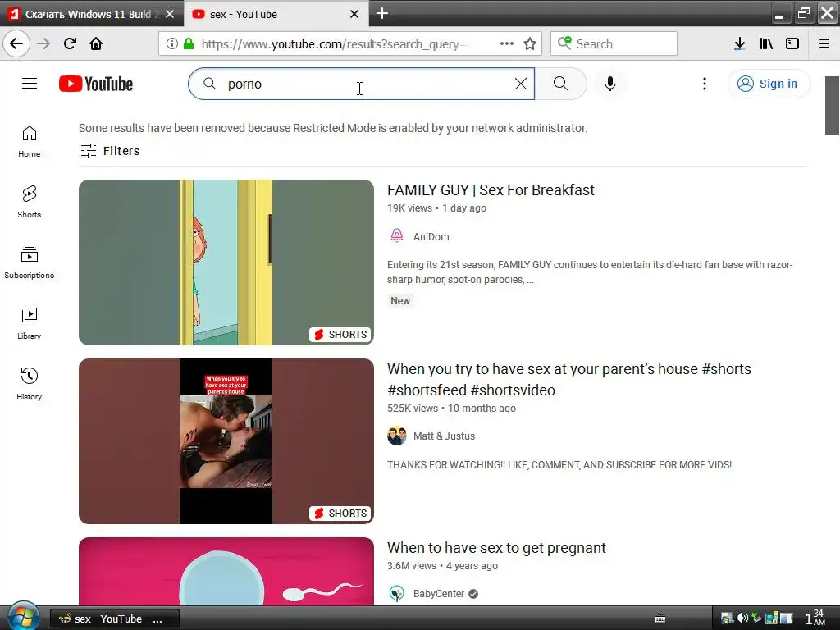This screenshot has height=630, width=840.
Task: Select the sex - YouTube tab
Action: coord(276,15)
